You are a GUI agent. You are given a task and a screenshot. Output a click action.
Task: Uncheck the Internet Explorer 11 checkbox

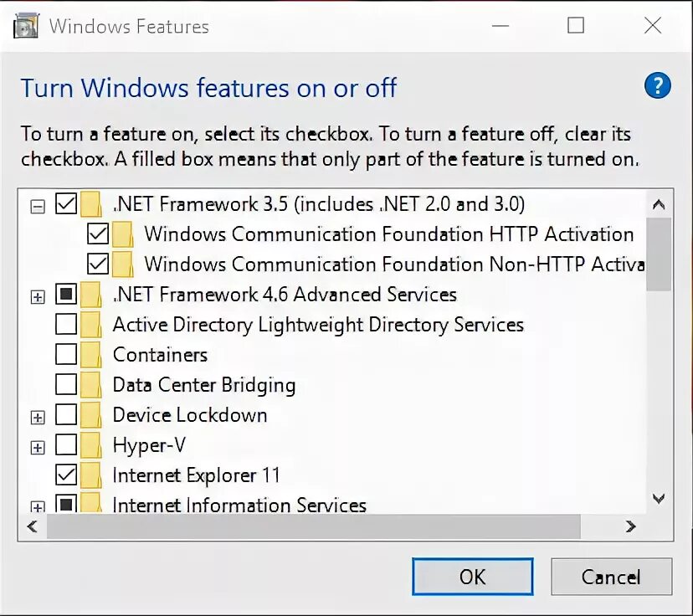[65, 475]
